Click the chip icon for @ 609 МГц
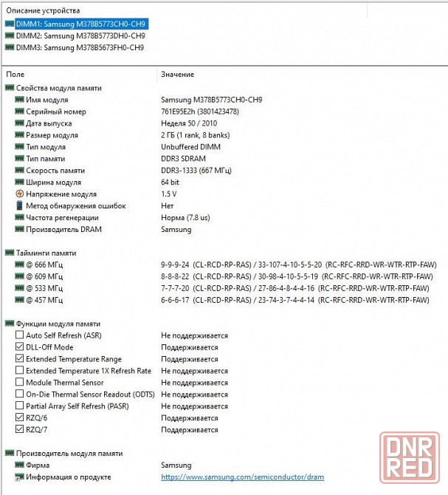 [x=19, y=276]
